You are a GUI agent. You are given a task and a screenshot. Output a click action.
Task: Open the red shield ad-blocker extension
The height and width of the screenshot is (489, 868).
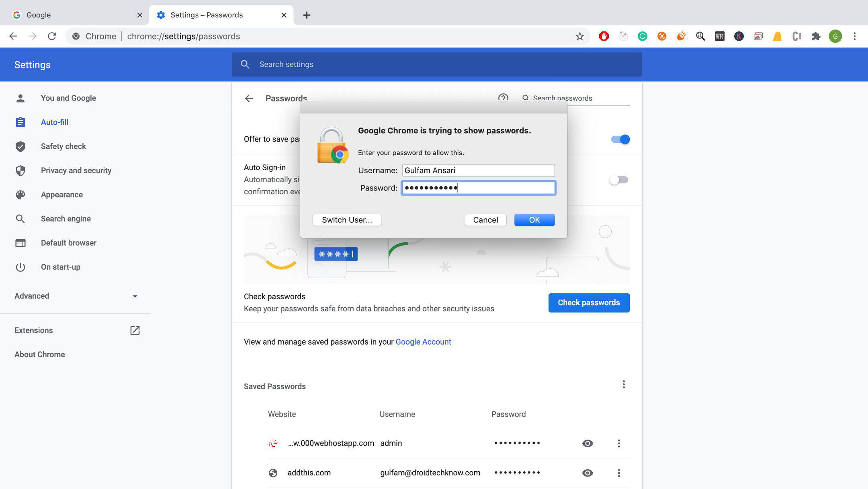coord(604,36)
